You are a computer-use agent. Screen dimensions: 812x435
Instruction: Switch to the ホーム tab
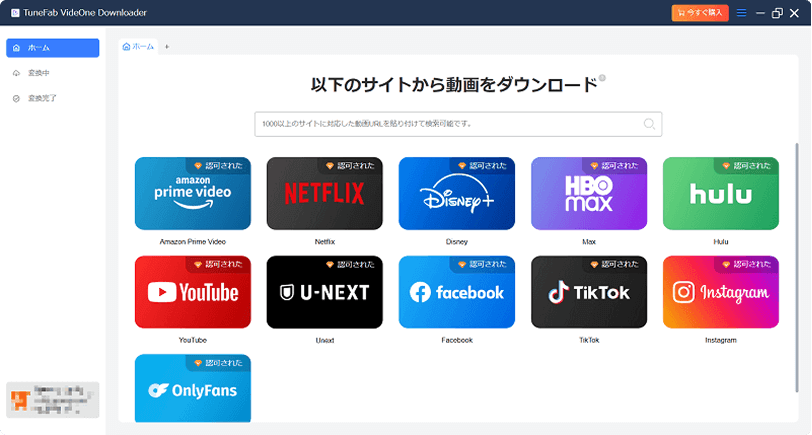point(138,47)
